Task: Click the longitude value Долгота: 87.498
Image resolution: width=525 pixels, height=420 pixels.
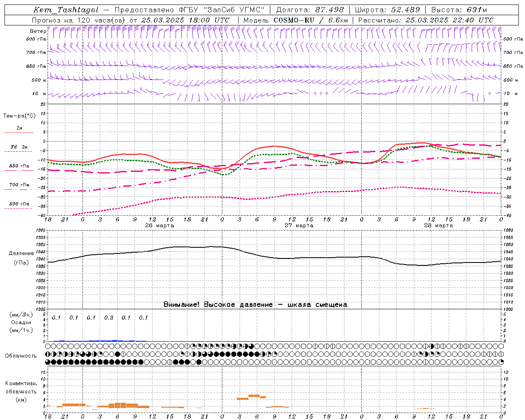Action: (310, 10)
